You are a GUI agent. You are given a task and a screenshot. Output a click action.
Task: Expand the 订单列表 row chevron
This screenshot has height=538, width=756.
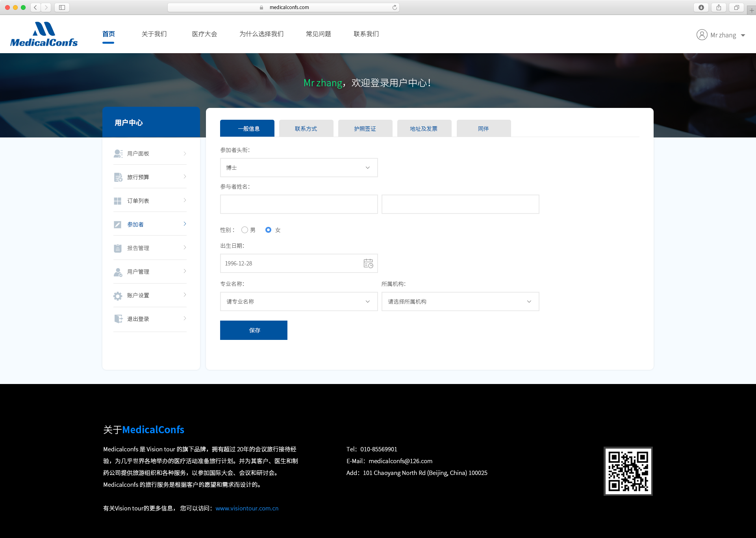185,200
